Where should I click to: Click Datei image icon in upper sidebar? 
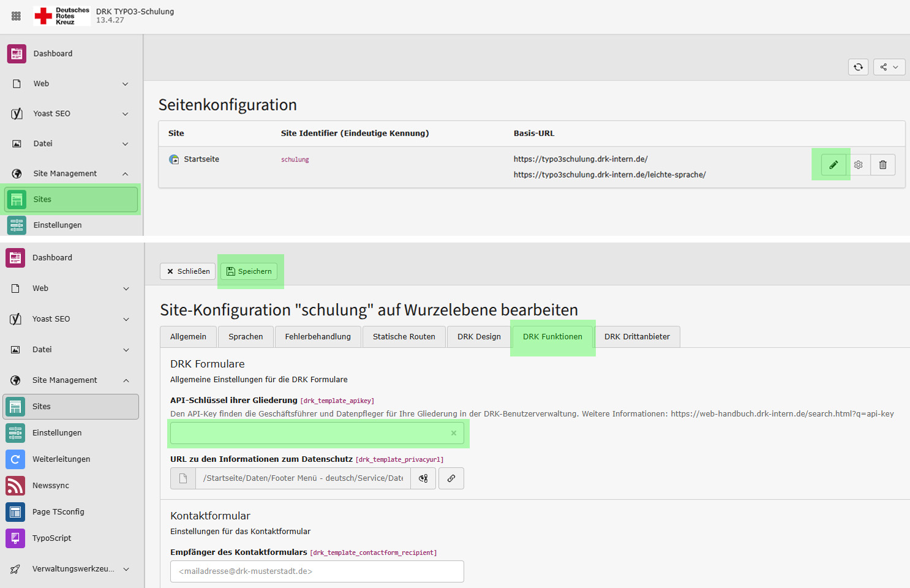coord(17,144)
